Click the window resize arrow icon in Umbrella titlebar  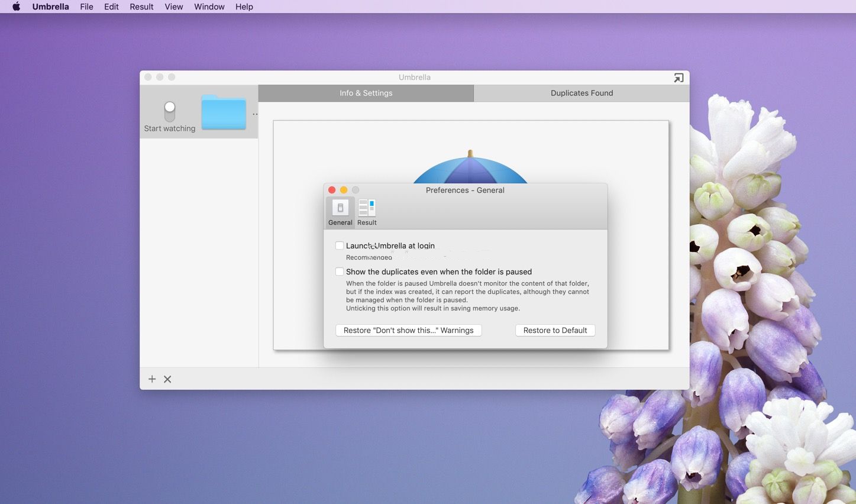click(x=679, y=77)
